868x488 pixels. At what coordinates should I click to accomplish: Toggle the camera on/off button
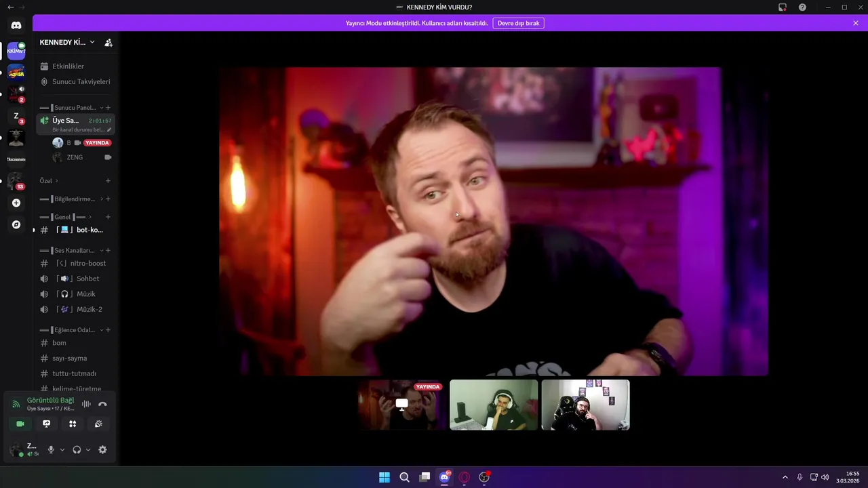(x=20, y=424)
